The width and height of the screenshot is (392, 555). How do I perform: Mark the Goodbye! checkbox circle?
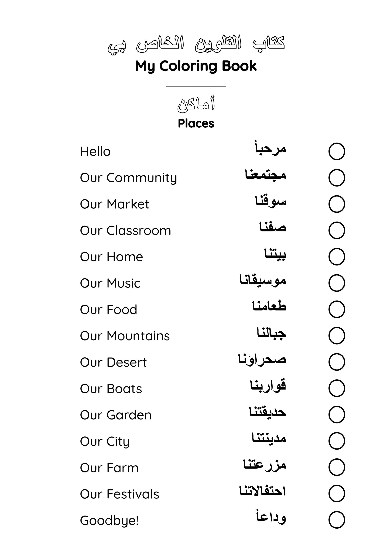point(336,520)
